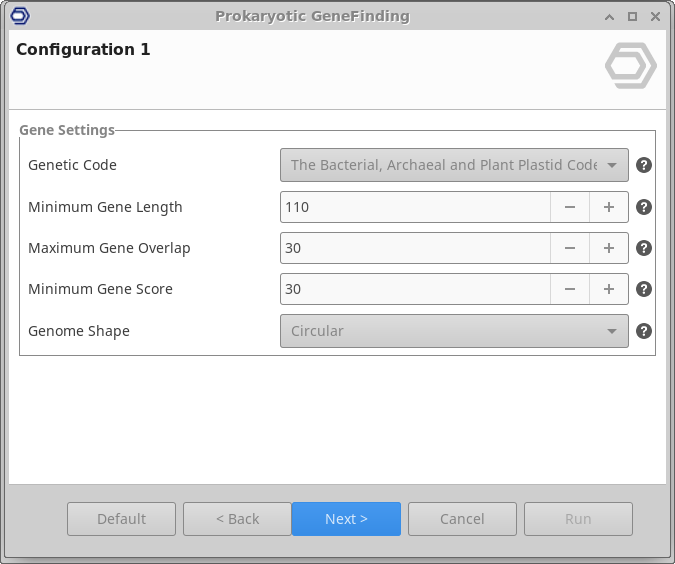Decrease Maximum Gene Overlap value
The image size is (675, 564).
click(570, 248)
